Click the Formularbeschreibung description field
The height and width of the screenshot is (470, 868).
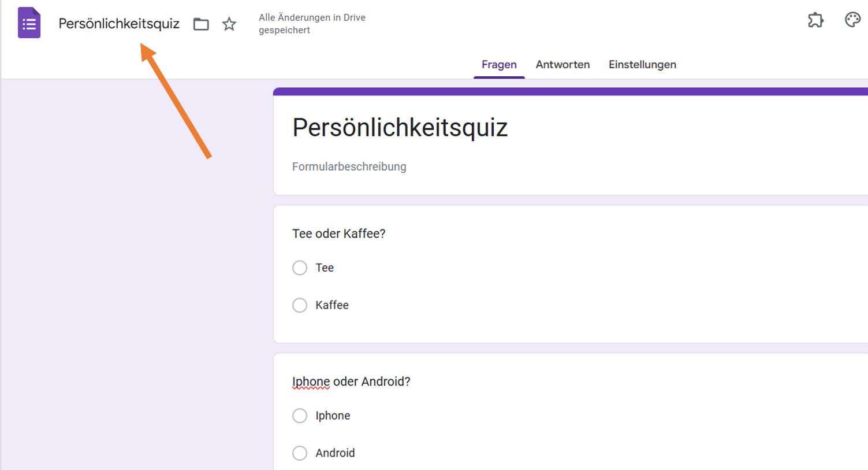(349, 167)
